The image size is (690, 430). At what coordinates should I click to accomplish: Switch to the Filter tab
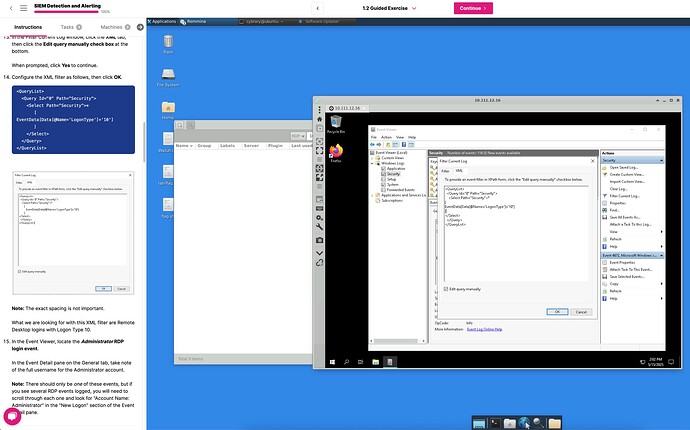click(446, 171)
